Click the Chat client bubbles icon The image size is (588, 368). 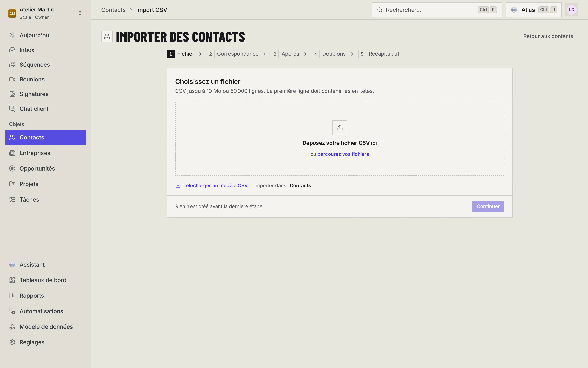[x=12, y=109]
